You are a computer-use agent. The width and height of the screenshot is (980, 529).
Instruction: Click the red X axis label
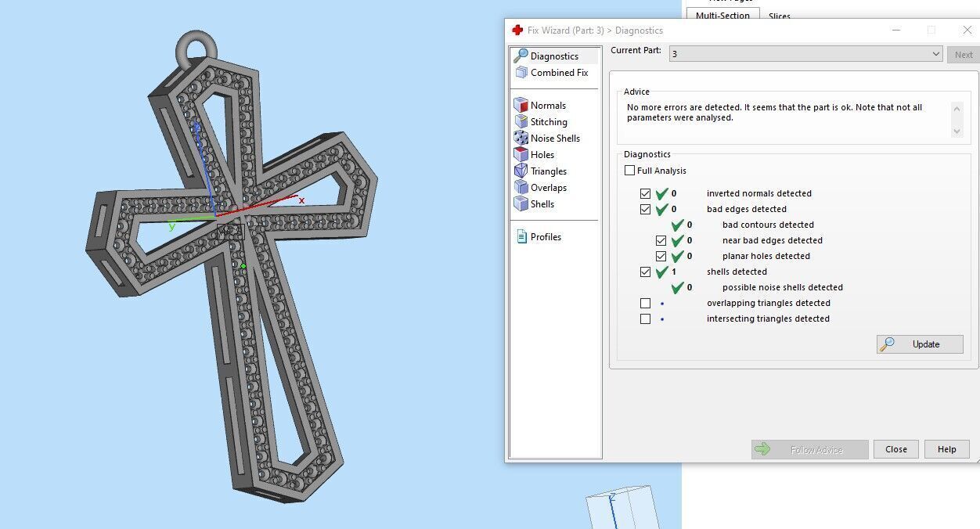tap(301, 201)
